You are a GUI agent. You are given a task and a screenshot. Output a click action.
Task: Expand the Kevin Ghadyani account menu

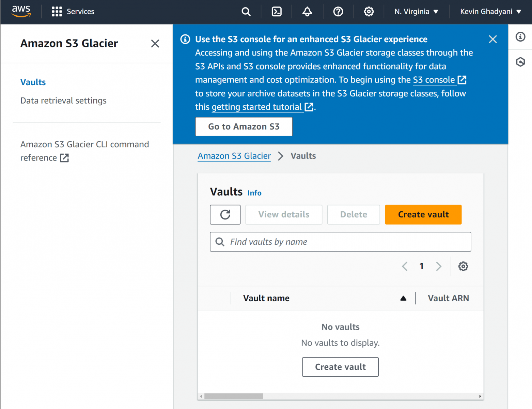click(x=490, y=12)
